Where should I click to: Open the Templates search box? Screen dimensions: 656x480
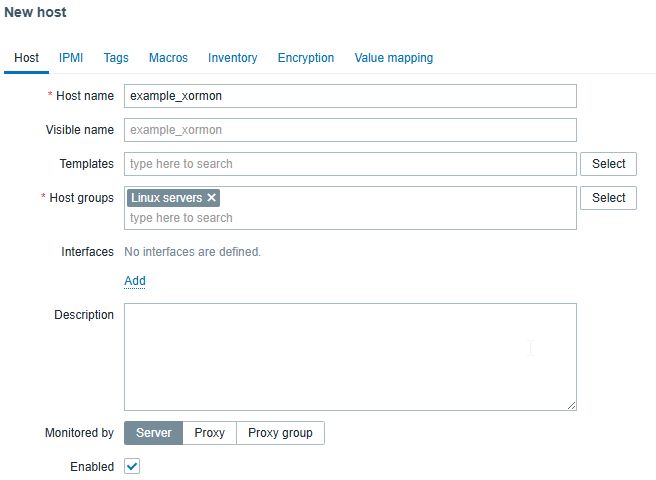350,164
